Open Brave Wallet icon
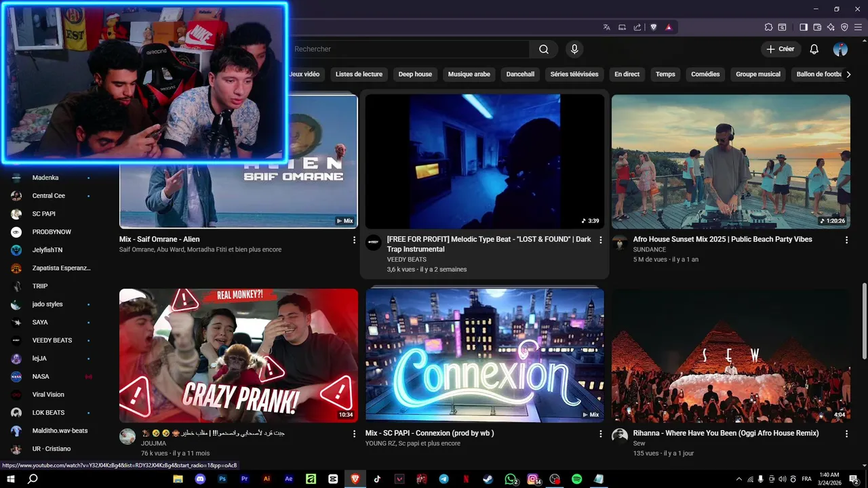This screenshot has width=868, height=488. pos(817,27)
